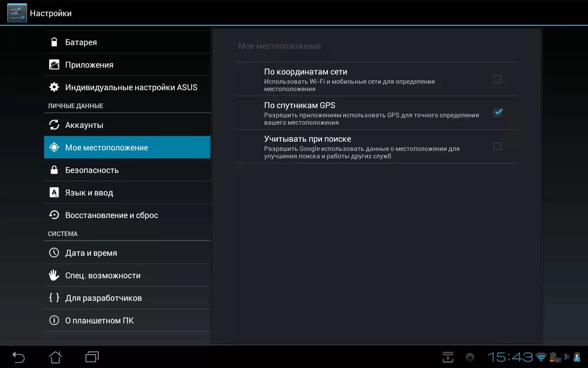This screenshot has width=588, height=368.
Task: Click the info icon beside О планшетном ПК
Action: point(54,321)
